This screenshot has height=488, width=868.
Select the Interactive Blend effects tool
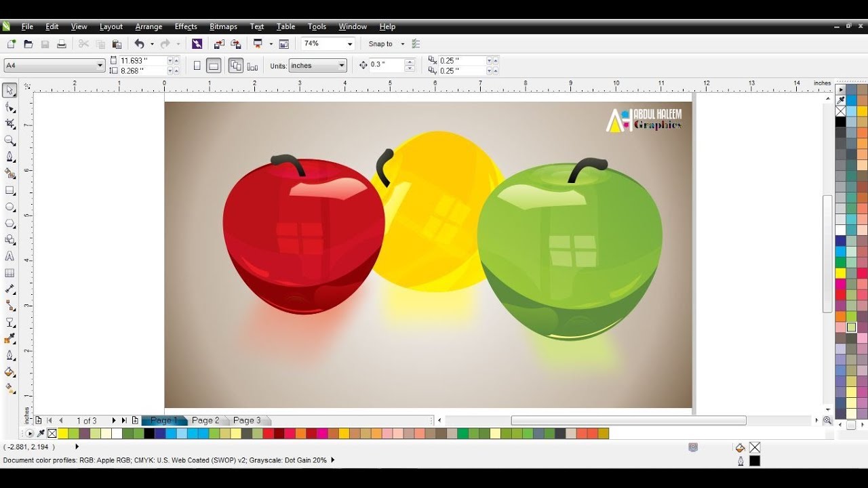coord(9,323)
